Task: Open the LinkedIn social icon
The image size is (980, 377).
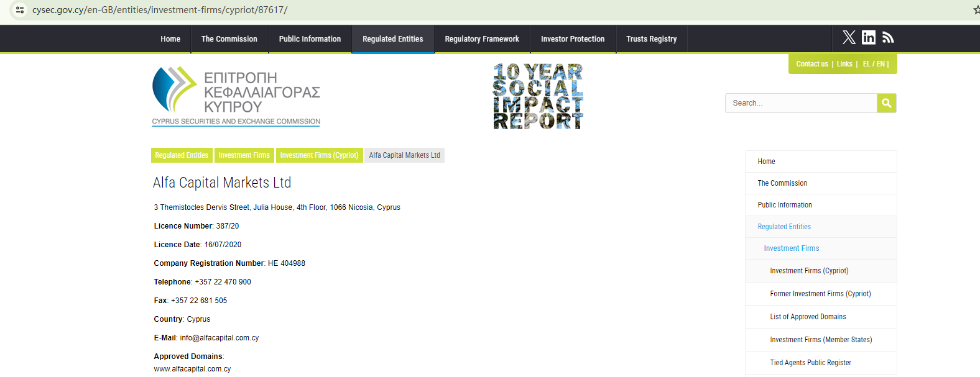Action: click(x=869, y=38)
